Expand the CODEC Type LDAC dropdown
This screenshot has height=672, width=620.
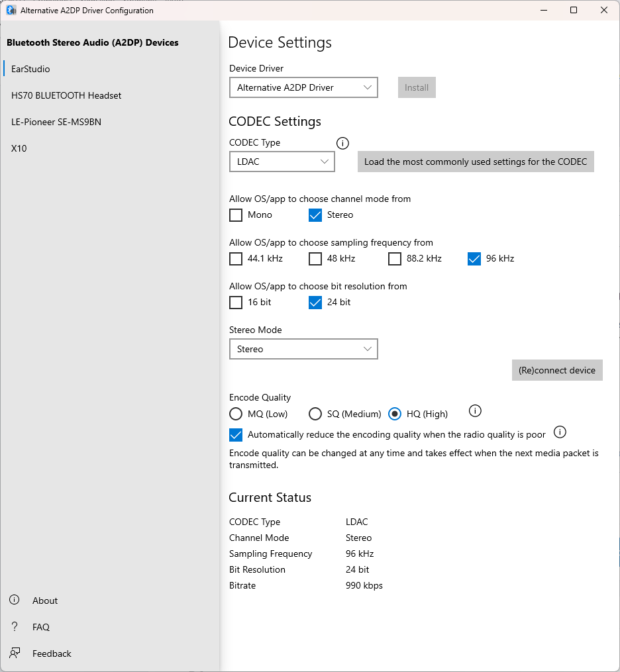pos(282,162)
